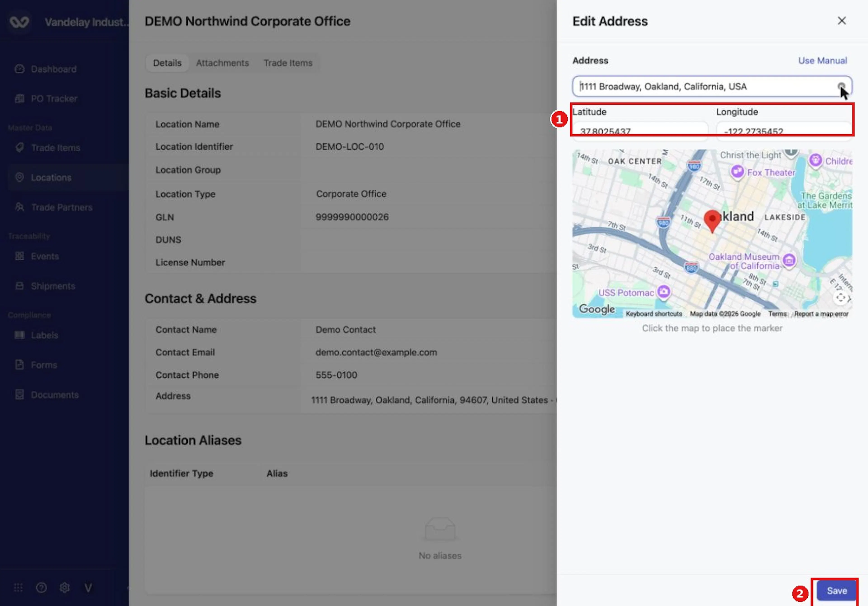Viewport: 868px width, 606px height.
Task: Click the Use Manual link
Action: [822, 61]
